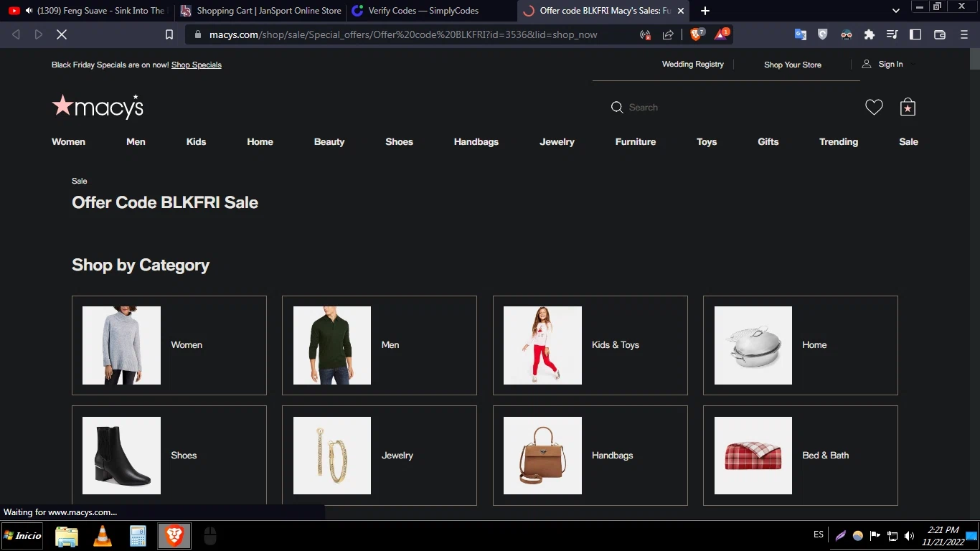The image size is (980, 551).
Task: Open the Macy's shopping bag icon
Action: tap(908, 107)
